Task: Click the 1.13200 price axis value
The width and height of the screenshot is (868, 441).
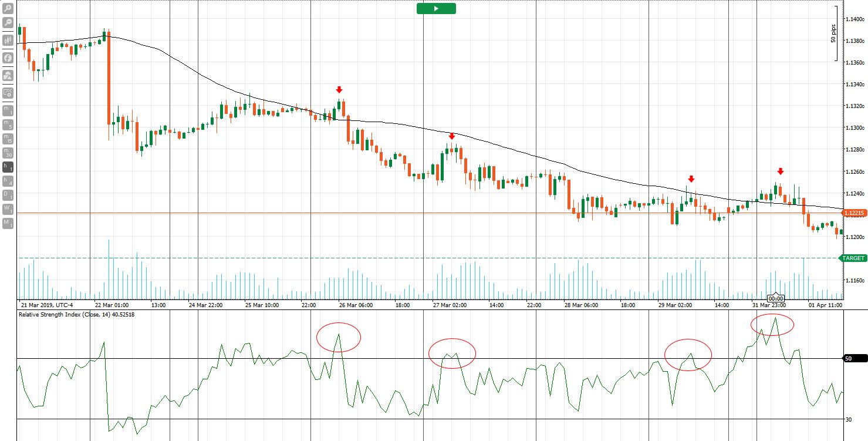Action: 855,106
